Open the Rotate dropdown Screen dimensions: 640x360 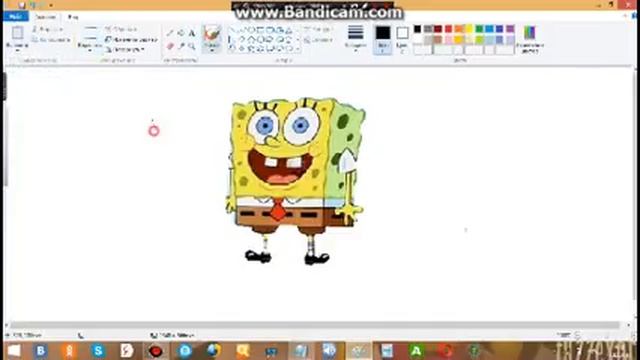125,49
